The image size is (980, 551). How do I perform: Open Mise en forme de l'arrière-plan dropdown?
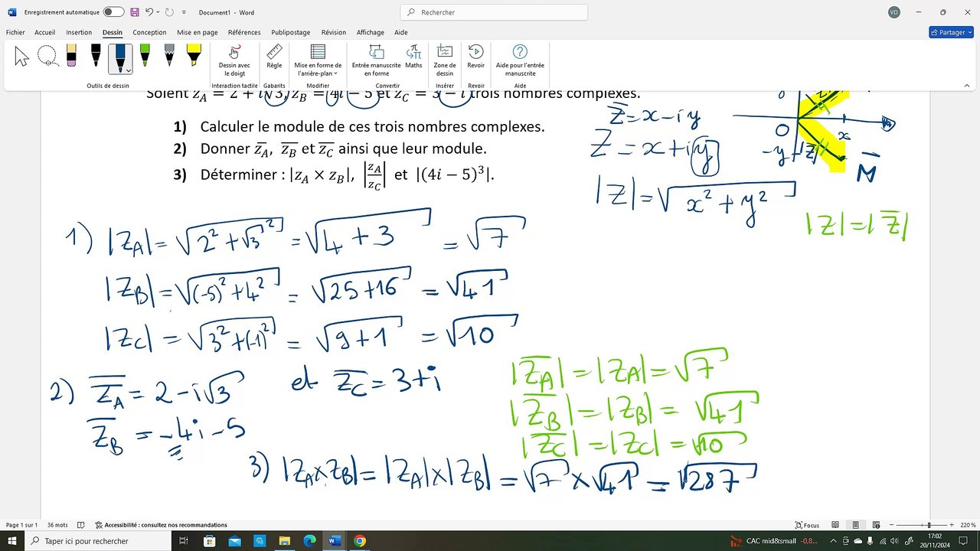(x=318, y=60)
